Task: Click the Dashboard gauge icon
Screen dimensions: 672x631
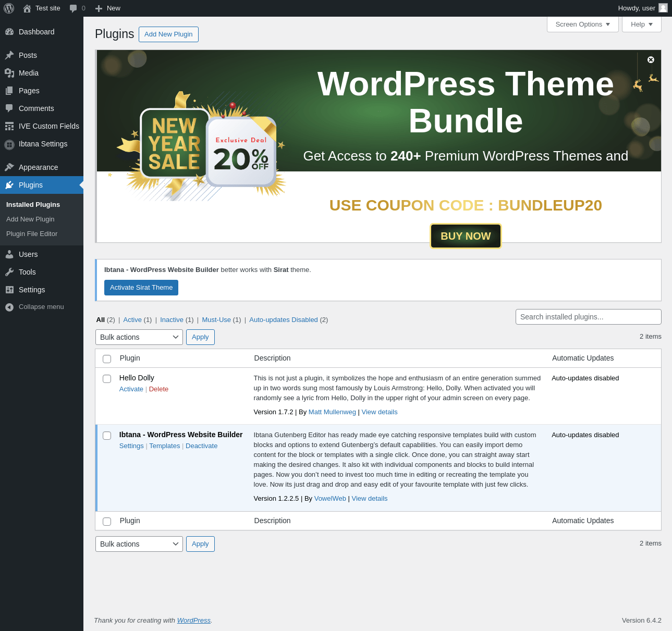Action: click(x=9, y=32)
